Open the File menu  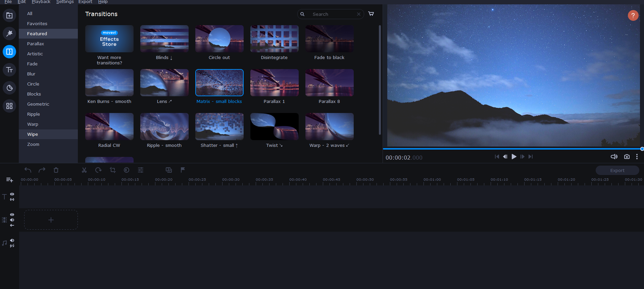pos(8,2)
